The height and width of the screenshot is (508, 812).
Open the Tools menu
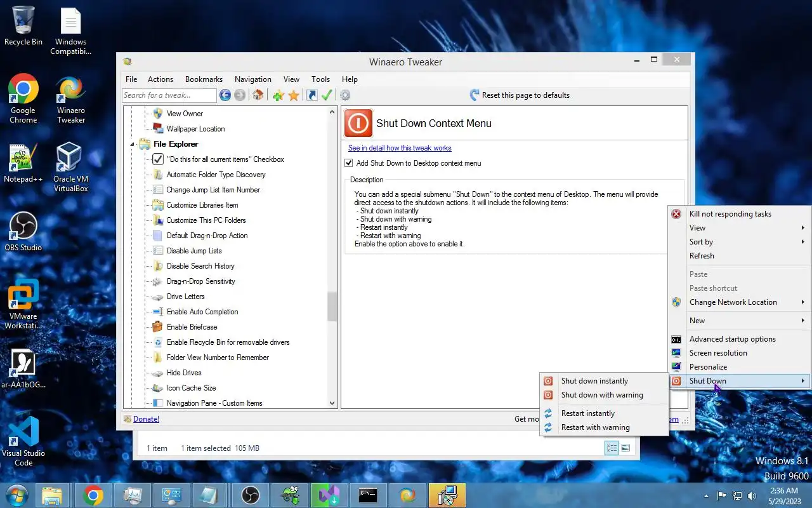click(x=320, y=79)
